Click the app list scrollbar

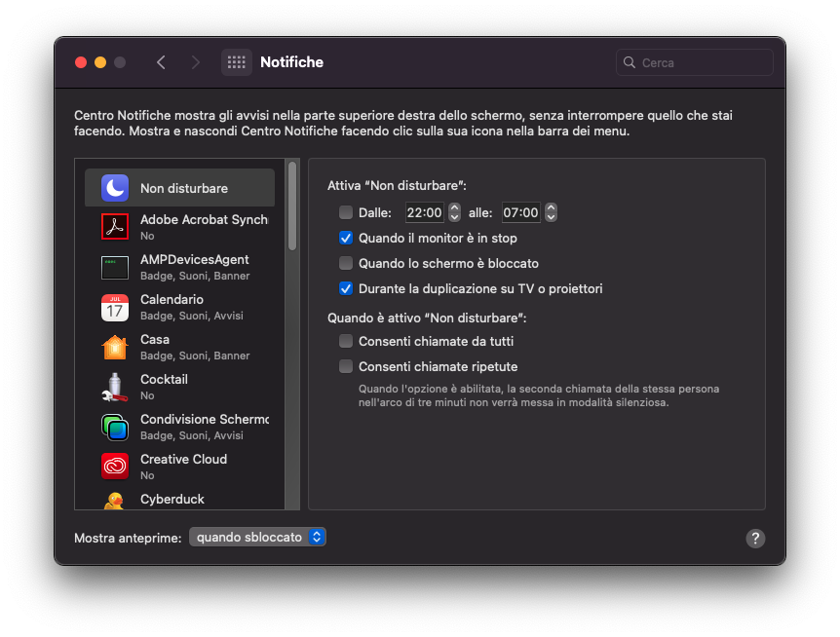pos(292,206)
